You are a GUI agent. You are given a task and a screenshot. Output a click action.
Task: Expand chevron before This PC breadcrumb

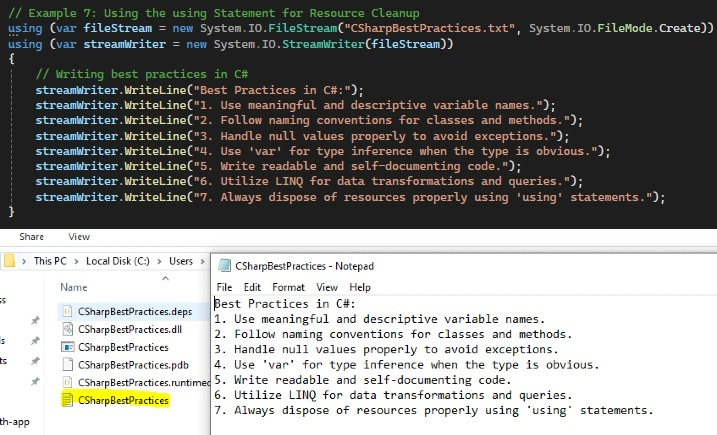[24, 261]
